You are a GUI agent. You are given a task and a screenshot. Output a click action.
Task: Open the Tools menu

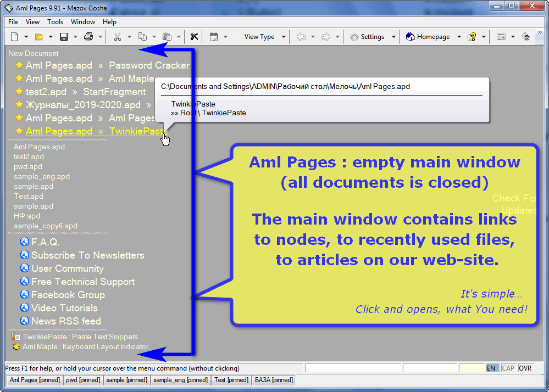coord(56,21)
